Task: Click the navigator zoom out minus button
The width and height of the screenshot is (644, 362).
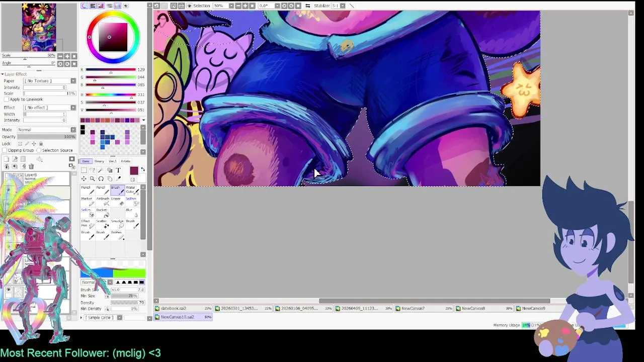Action: [x=60, y=56]
